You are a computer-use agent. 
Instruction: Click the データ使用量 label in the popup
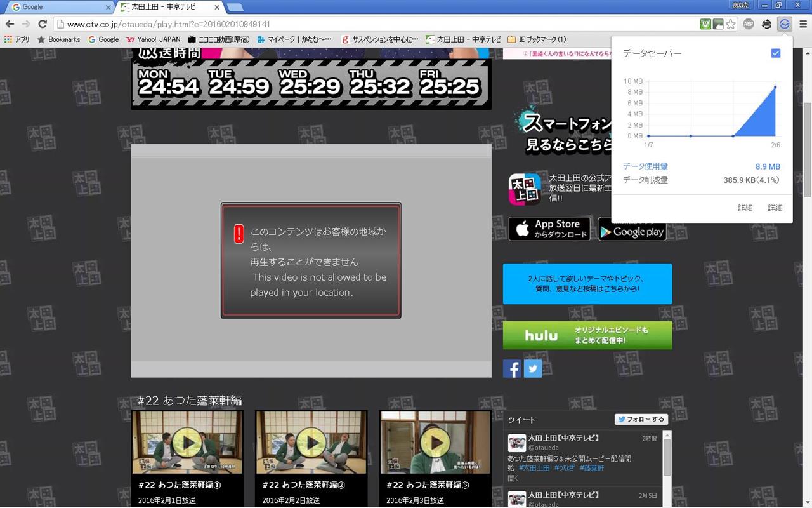[x=645, y=166]
